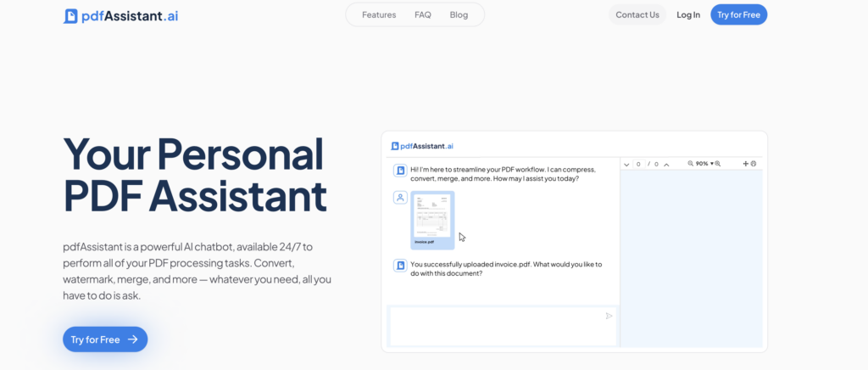This screenshot has width=868, height=370.
Task: Click the Try for Free arrow button below description
Action: click(104, 339)
